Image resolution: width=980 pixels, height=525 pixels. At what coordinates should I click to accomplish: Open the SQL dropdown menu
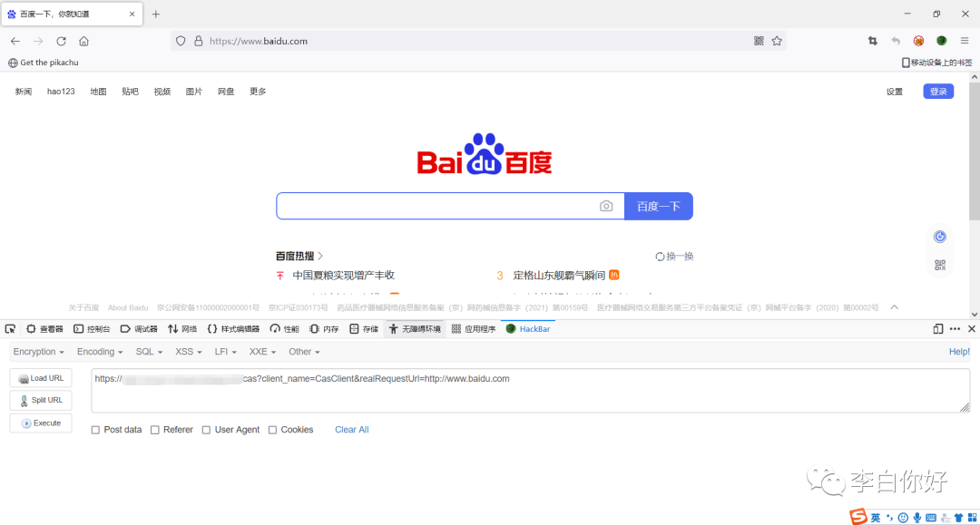point(149,352)
